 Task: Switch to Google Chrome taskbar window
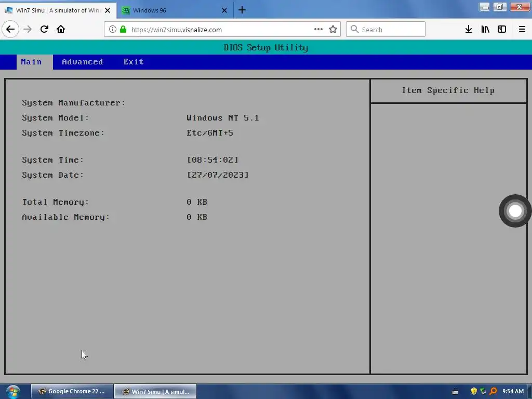72,392
